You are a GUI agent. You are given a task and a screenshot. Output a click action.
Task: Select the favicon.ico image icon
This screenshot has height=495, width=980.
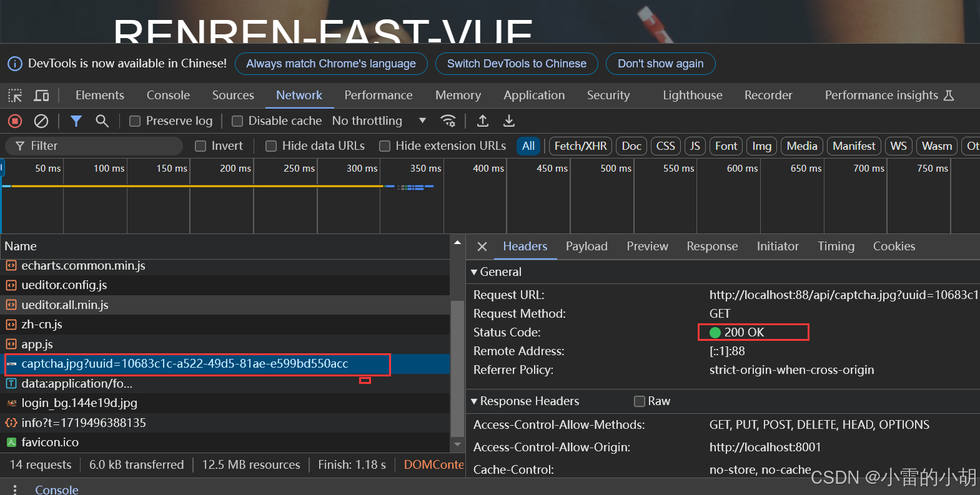[11, 443]
